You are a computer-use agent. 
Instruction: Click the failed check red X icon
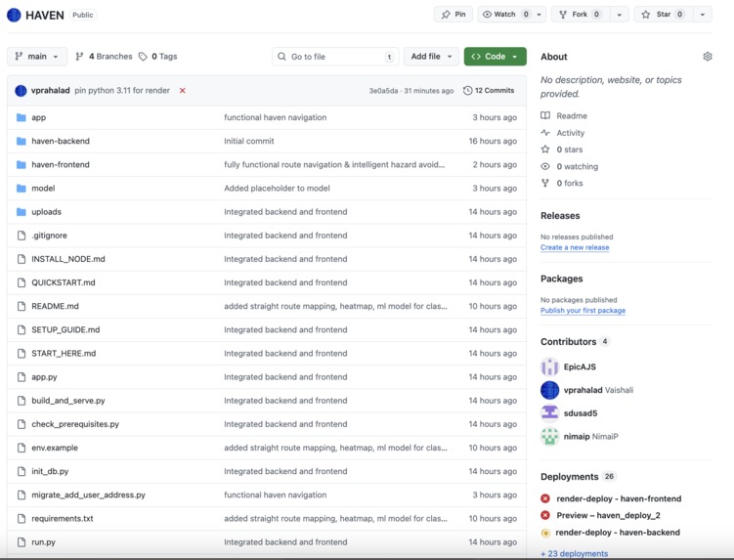183,90
